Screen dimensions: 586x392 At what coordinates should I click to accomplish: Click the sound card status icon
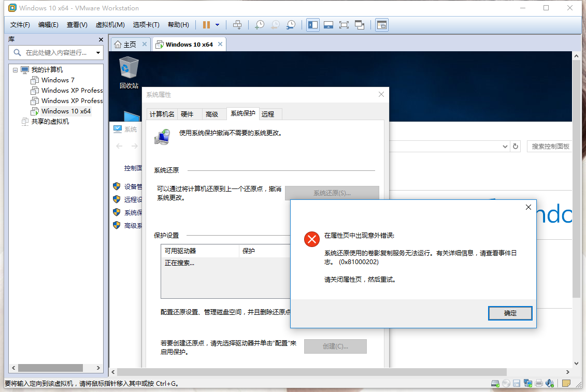(x=550, y=383)
